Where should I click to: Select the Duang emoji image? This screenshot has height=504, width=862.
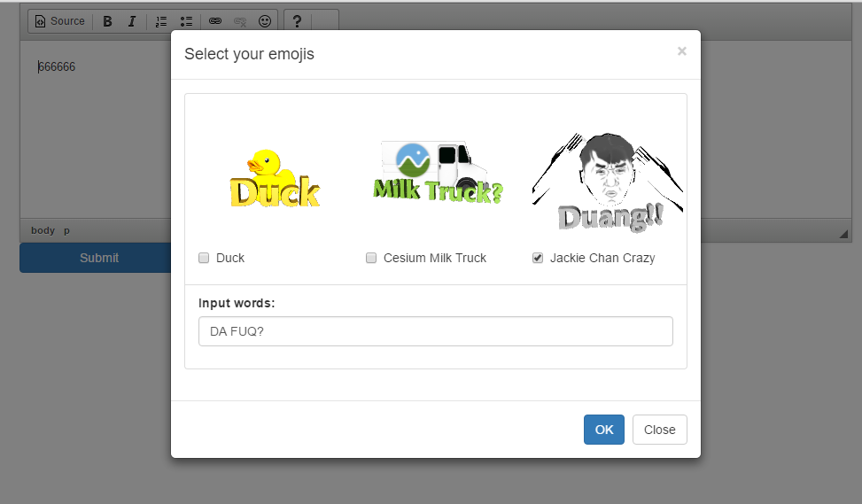[608, 182]
